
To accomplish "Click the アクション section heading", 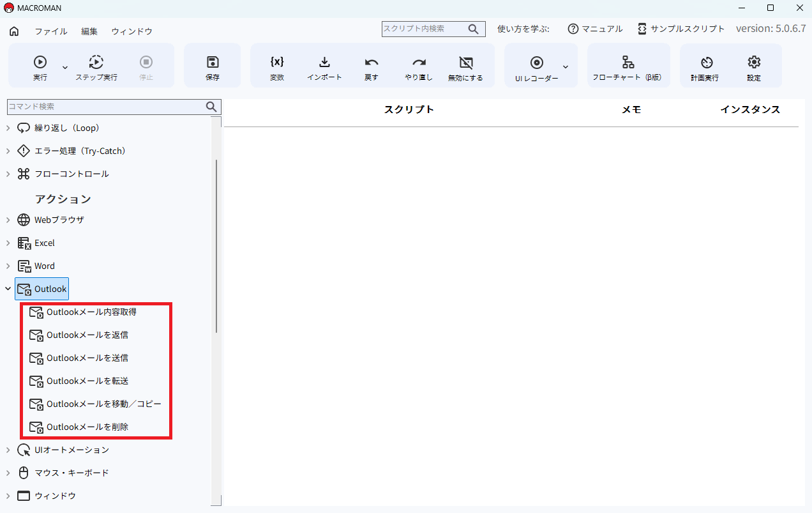I will point(63,199).
